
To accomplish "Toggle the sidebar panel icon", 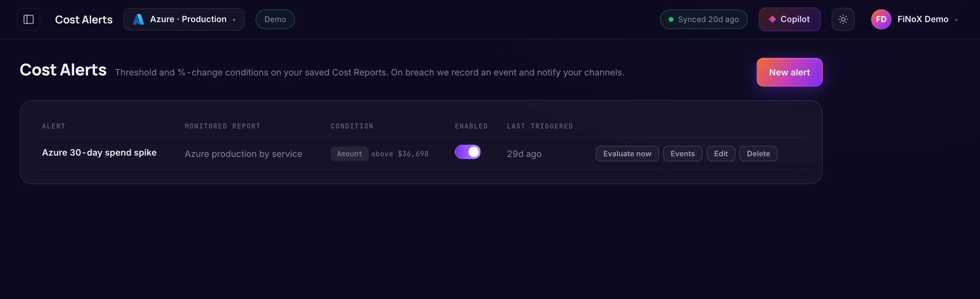I will [29, 19].
